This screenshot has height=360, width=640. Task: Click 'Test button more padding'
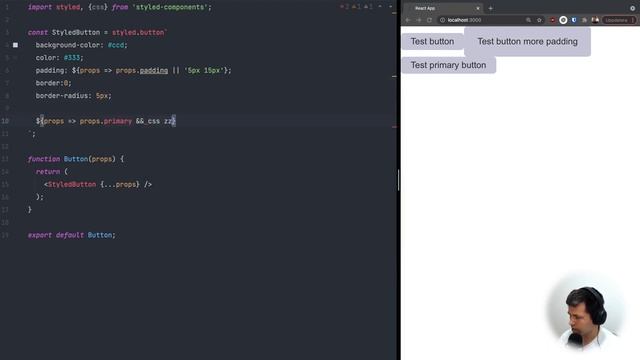pyautogui.click(x=527, y=41)
